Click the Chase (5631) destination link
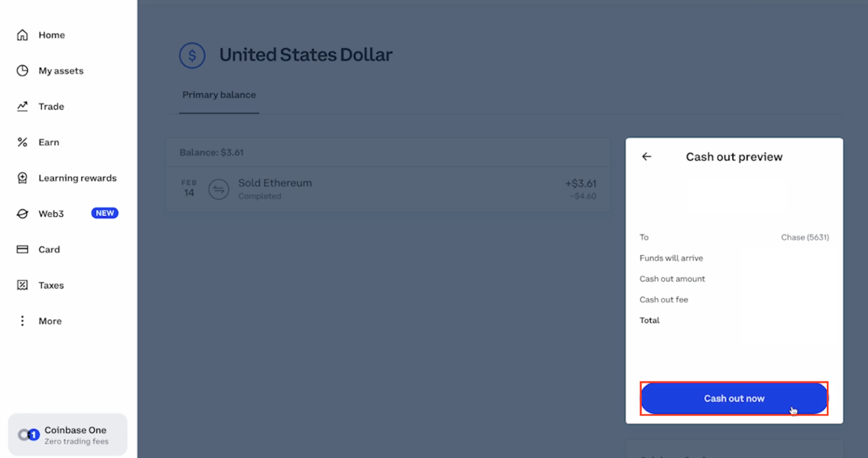868x458 pixels. pos(805,237)
